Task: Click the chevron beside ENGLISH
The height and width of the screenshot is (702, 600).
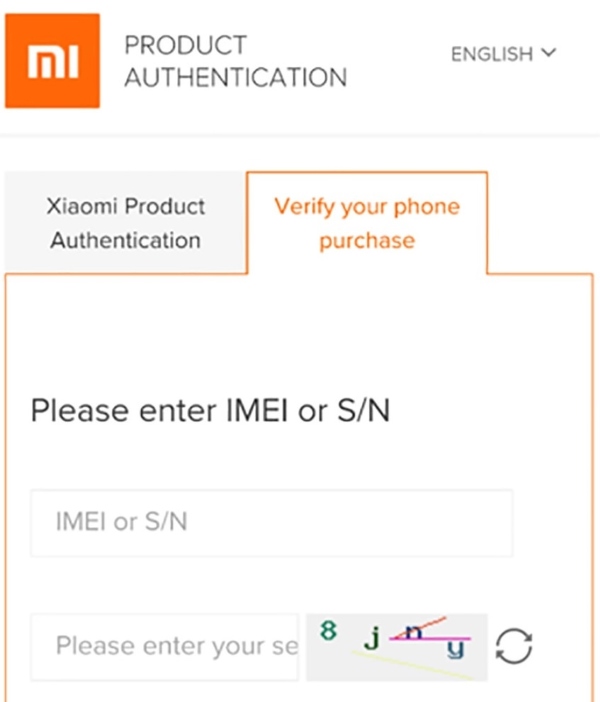Action: tap(547, 53)
